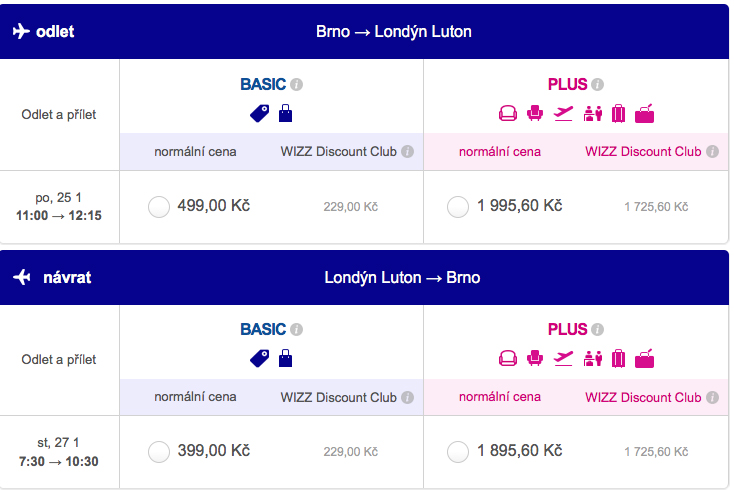Click the info icon next to outbound PLUS
Viewport: 734px width, 490px height.
(597, 84)
